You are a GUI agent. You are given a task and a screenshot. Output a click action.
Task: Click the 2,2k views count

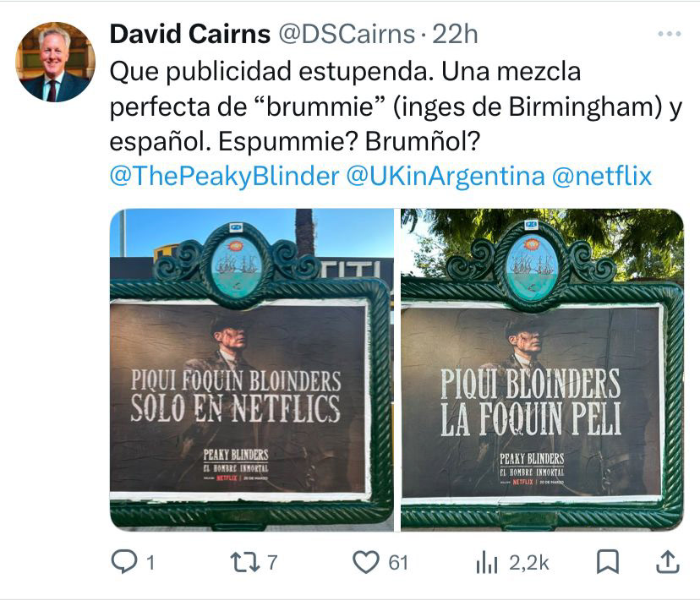point(529,563)
